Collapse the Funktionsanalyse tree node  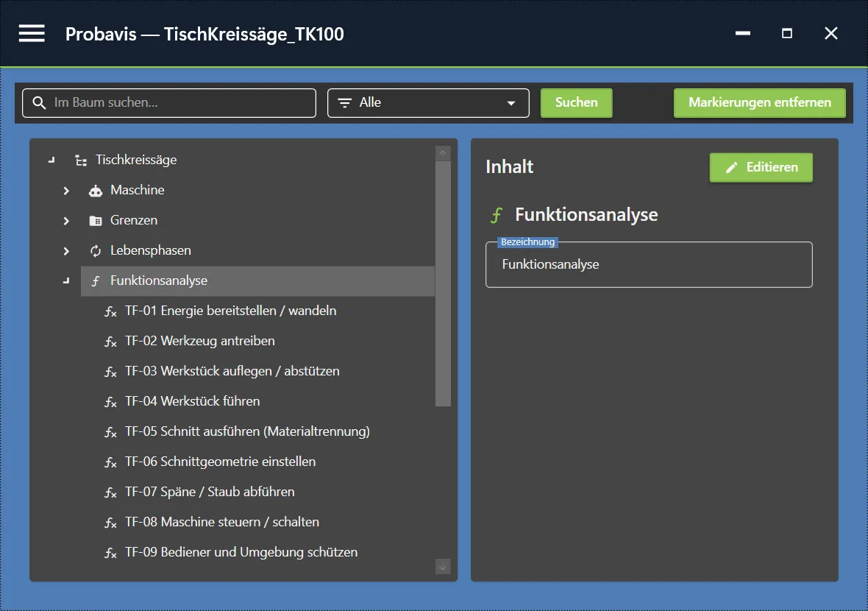66,281
